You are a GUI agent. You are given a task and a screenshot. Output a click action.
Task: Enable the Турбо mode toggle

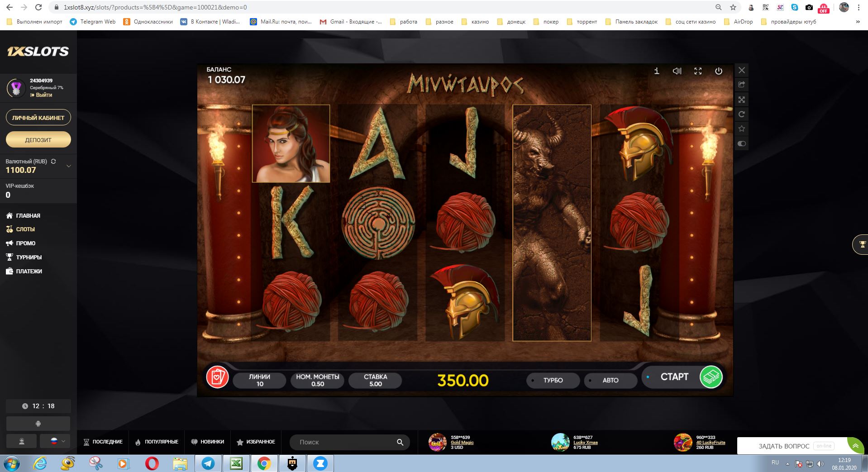553,380
